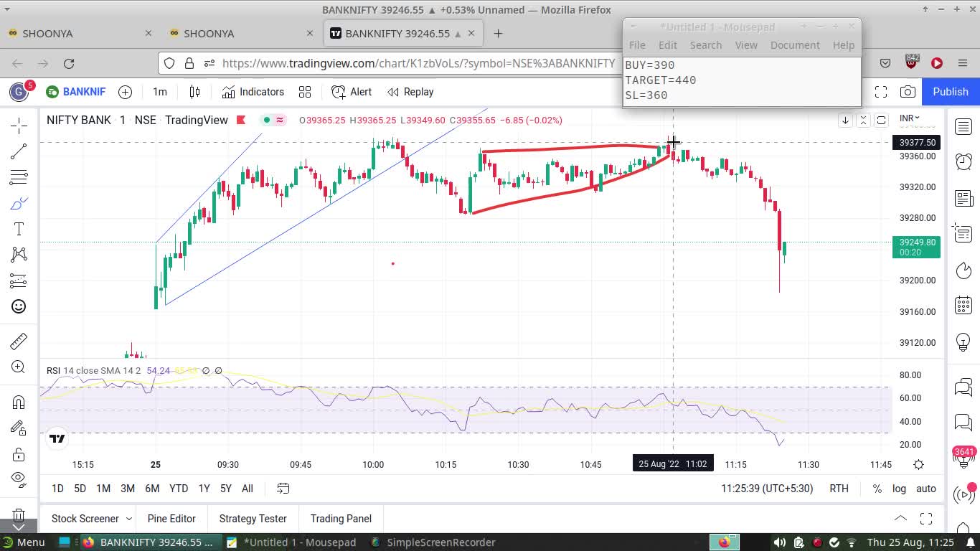Switch to the Strategy Tester tab
The width and height of the screenshot is (980, 551).
253,519
